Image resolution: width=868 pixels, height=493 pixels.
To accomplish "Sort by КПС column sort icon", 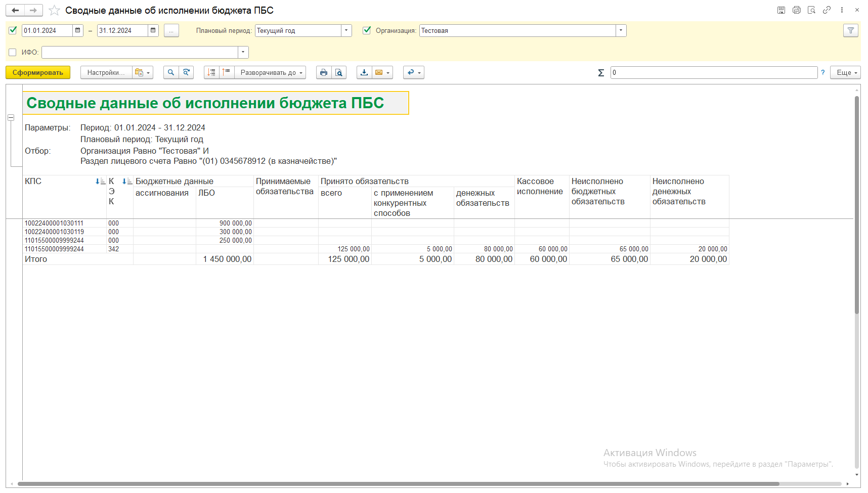I will [x=100, y=181].
